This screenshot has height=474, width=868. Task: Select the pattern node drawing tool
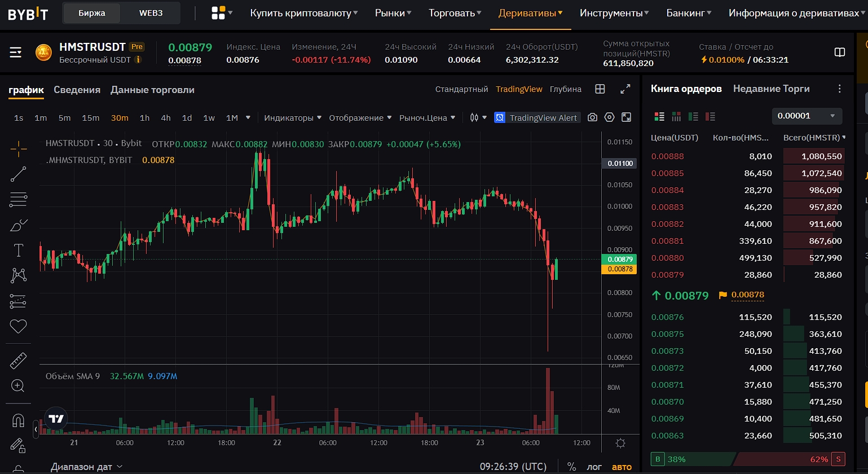click(x=19, y=275)
